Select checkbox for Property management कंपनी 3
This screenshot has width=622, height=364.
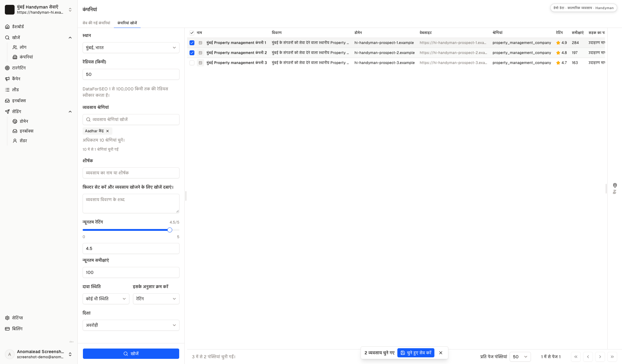point(192,63)
